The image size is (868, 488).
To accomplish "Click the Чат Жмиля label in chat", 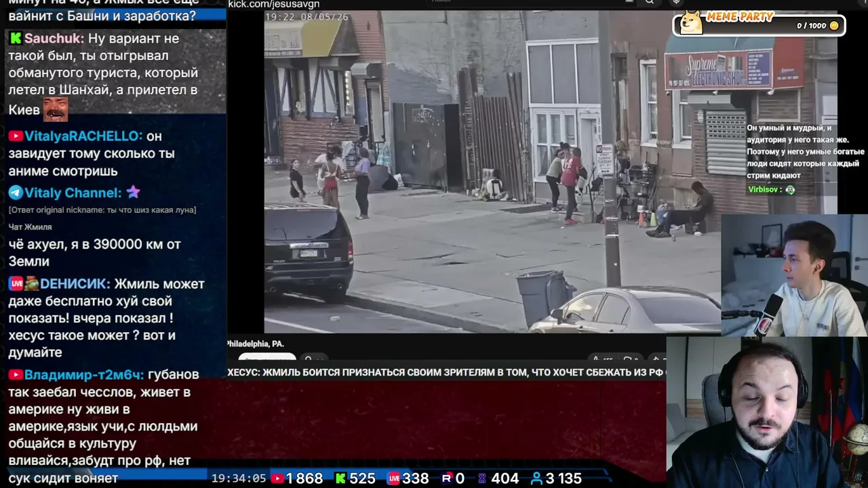I will pyautogui.click(x=30, y=227).
